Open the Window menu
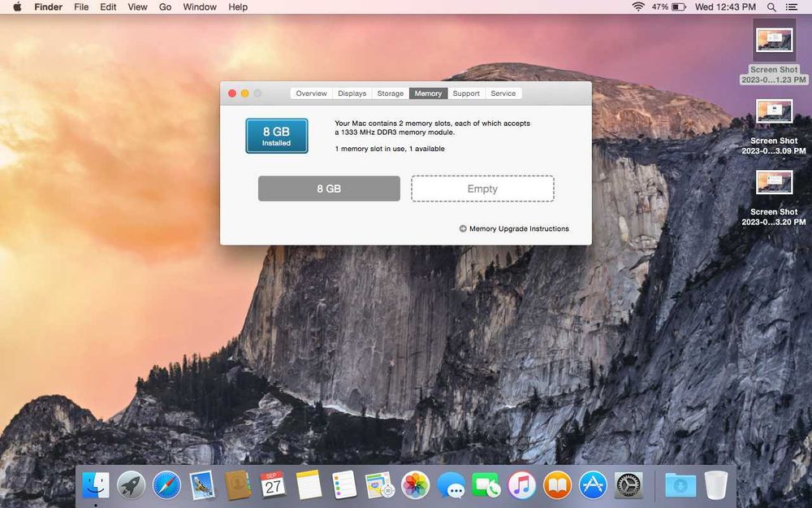The width and height of the screenshot is (812, 508). click(x=200, y=7)
